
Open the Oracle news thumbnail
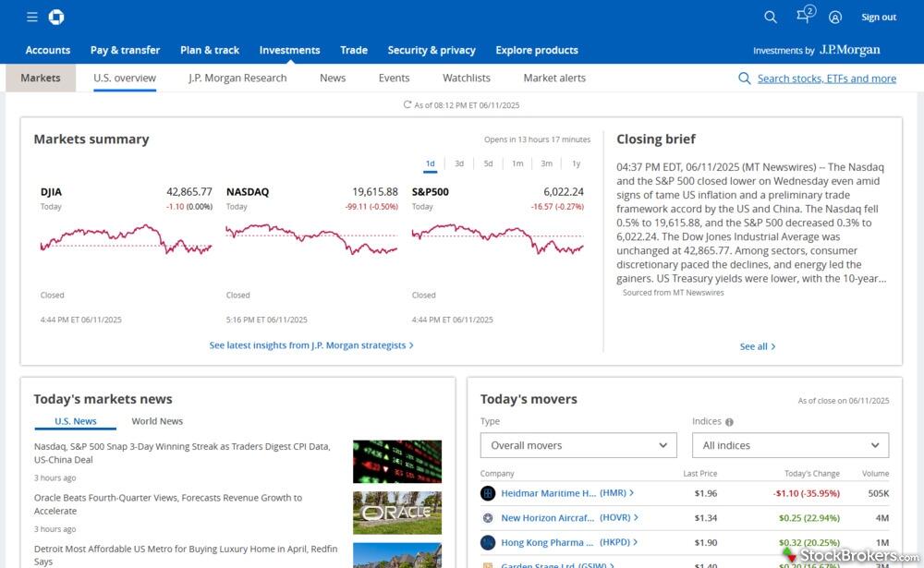[396, 512]
